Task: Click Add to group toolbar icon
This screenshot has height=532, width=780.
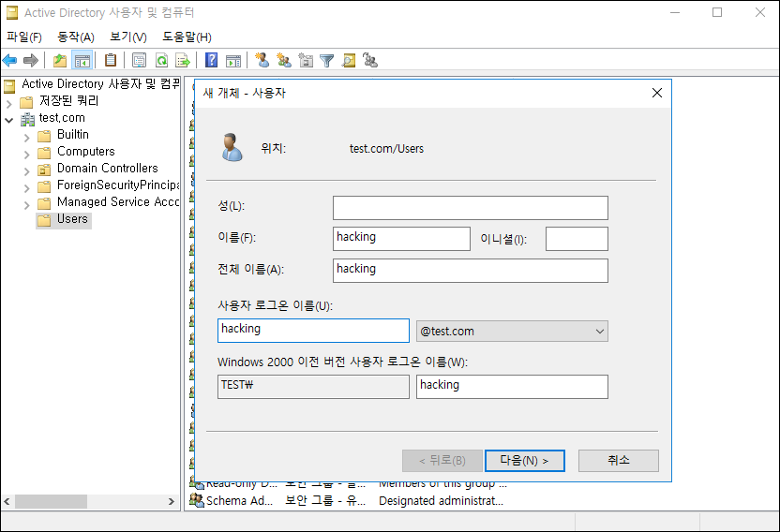Action: (x=370, y=60)
